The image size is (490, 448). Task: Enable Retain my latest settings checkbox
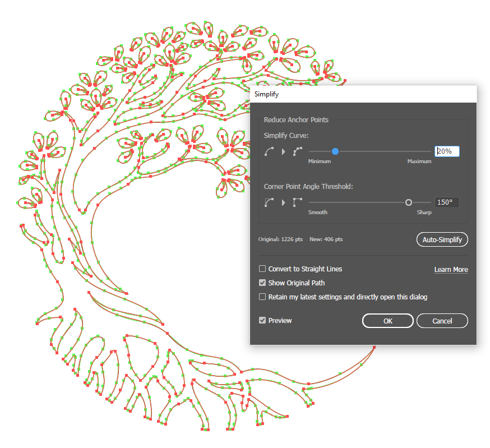click(x=262, y=297)
